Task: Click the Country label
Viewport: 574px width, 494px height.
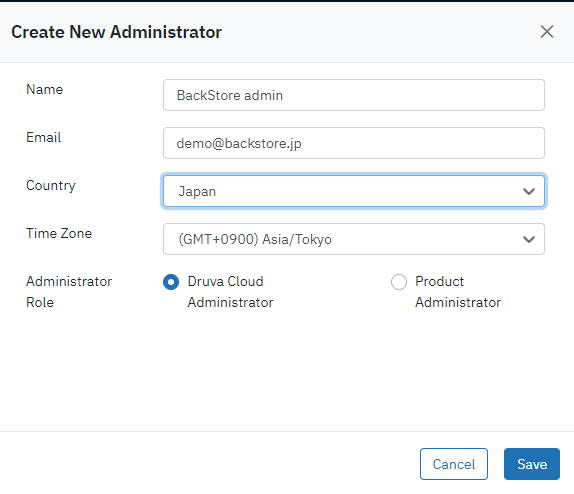Action: (51, 186)
